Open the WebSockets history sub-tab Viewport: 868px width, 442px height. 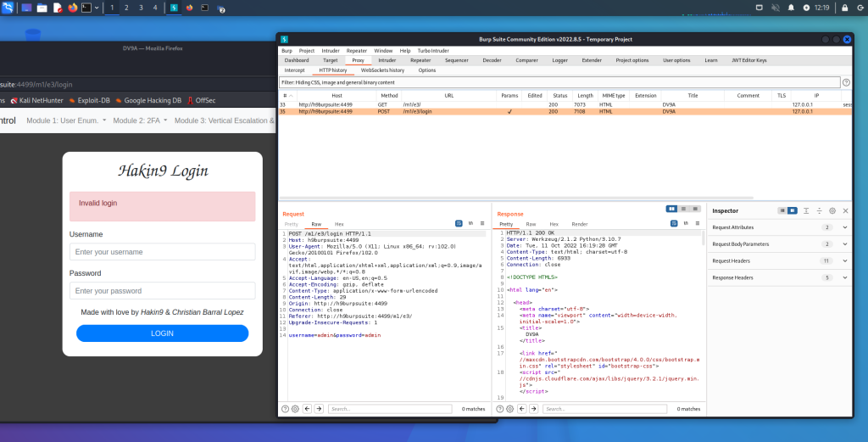click(382, 70)
